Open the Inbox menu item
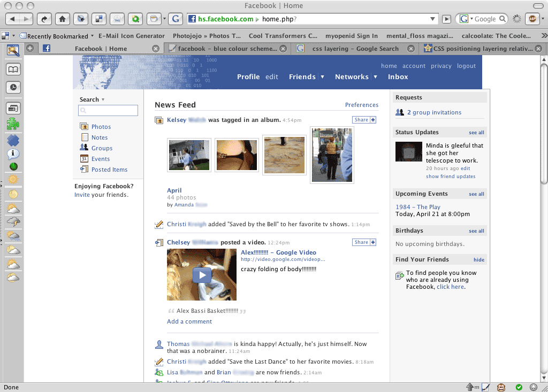The height and width of the screenshot is (392, 548). point(398,77)
